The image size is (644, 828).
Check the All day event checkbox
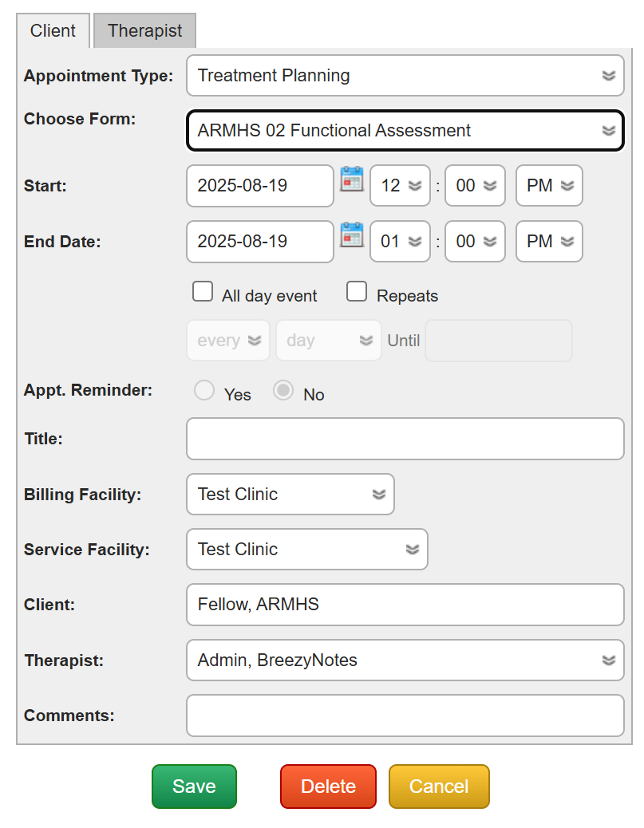click(203, 292)
